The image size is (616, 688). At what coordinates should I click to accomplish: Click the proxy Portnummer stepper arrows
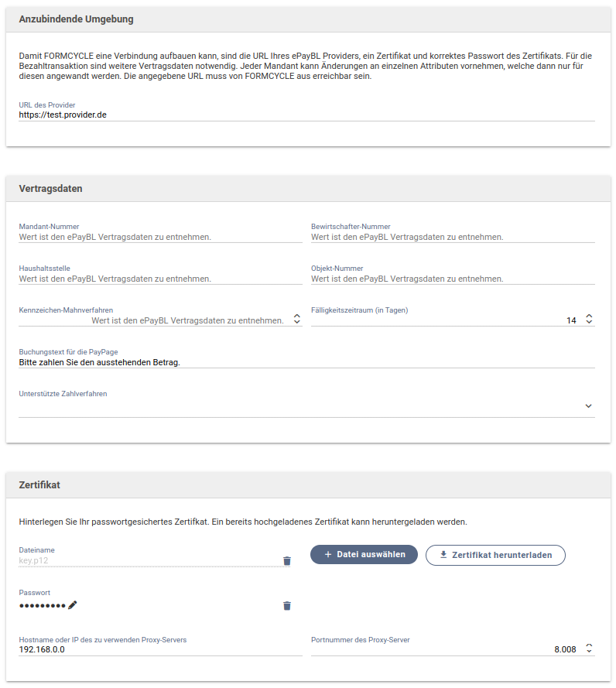[589, 649]
